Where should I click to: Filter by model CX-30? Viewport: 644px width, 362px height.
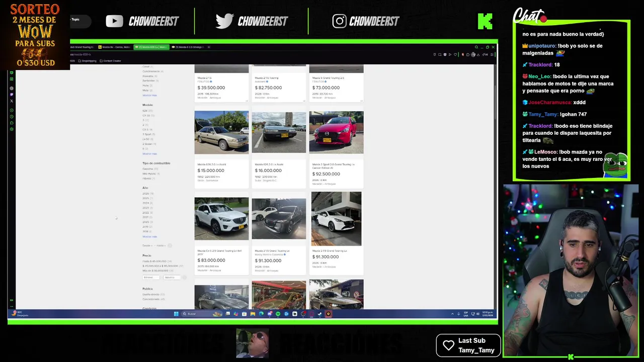coord(148,115)
